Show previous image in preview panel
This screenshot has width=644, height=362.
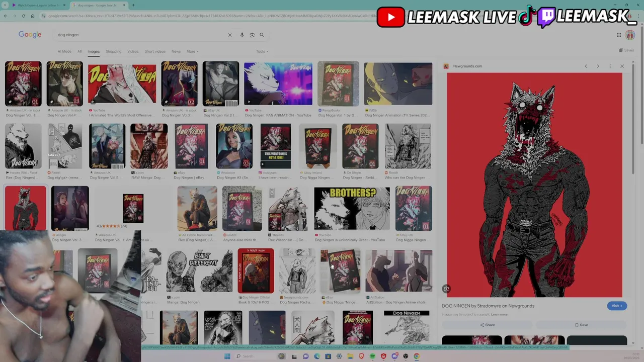[x=586, y=66]
